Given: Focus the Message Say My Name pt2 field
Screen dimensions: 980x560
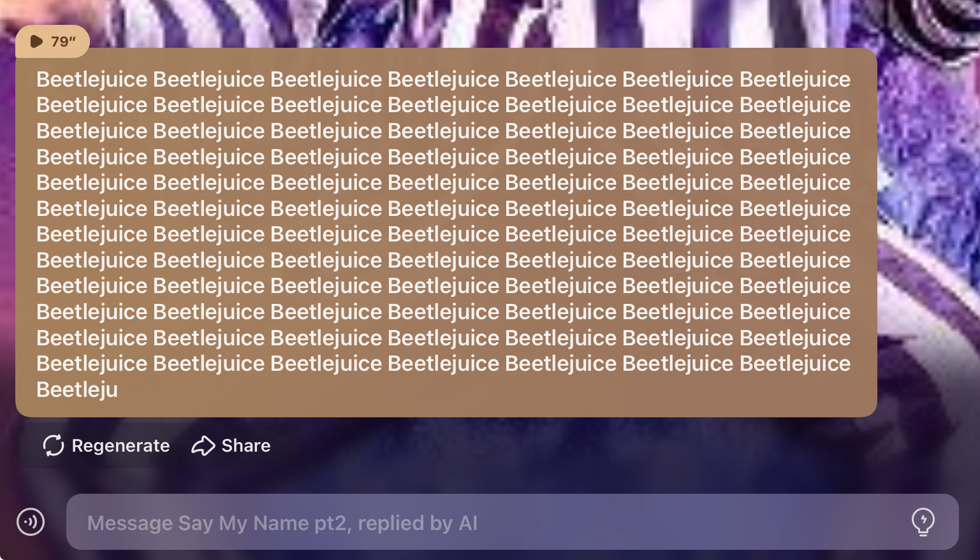Looking at the screenshot, I should (x=513, y=522).
